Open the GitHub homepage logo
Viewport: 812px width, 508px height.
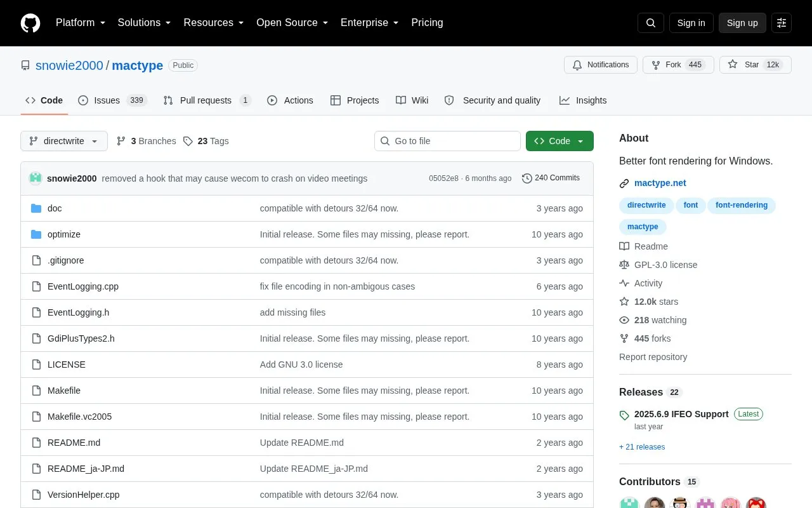point(30,23)
